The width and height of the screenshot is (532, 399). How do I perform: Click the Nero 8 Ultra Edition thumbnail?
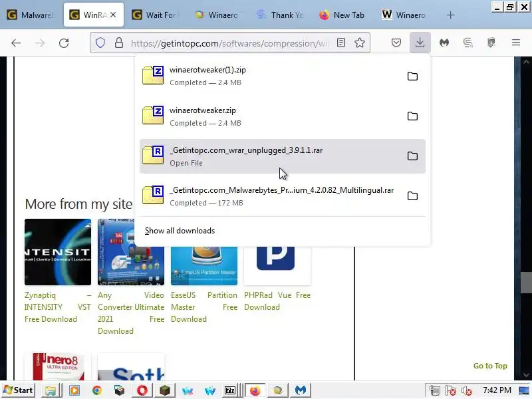point(58,366)
